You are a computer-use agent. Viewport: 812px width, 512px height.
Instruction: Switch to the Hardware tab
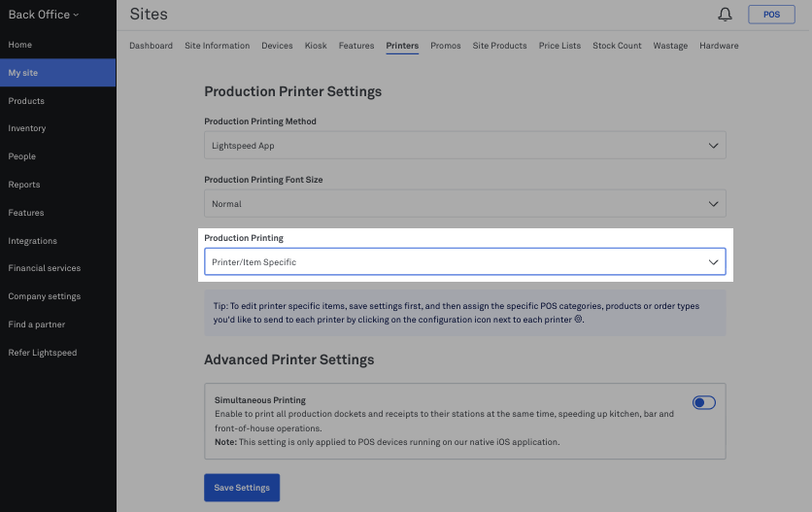[x=719, y=46]
